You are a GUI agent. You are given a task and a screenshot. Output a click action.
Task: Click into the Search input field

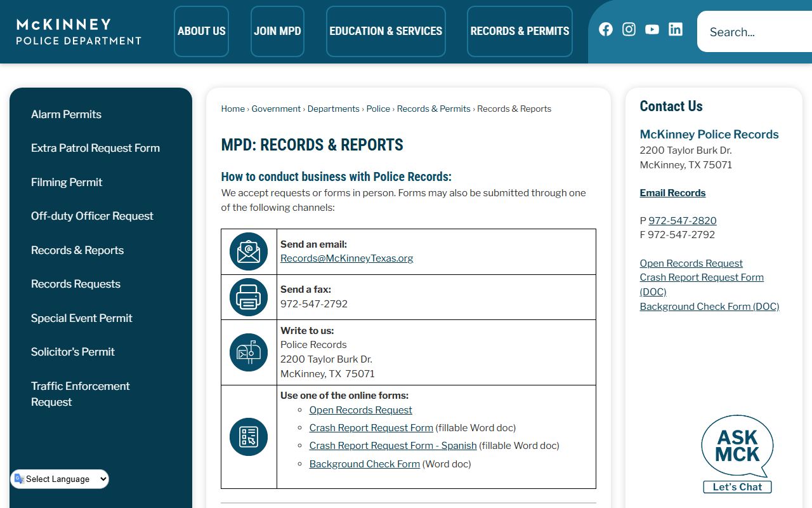click(755, 32)
